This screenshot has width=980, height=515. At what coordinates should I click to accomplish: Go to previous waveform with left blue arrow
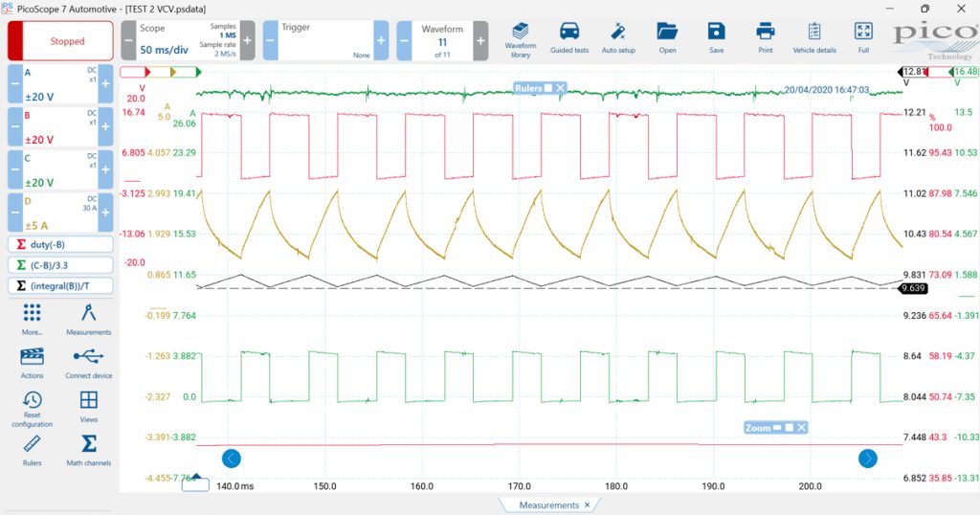click(232, 459)
